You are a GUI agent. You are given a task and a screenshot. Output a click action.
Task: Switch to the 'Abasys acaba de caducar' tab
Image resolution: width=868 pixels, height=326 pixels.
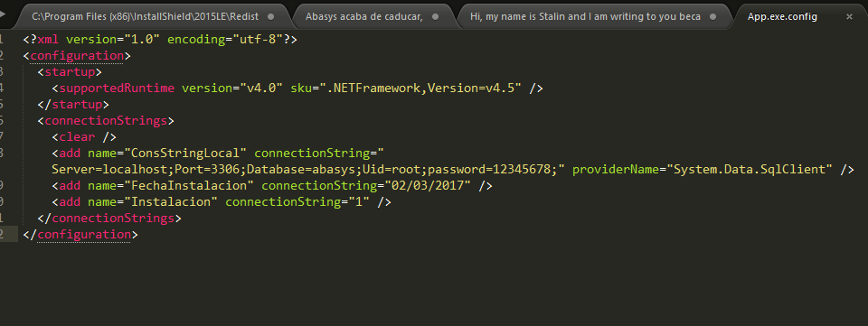pyautogui.click(x=364, y=16)
